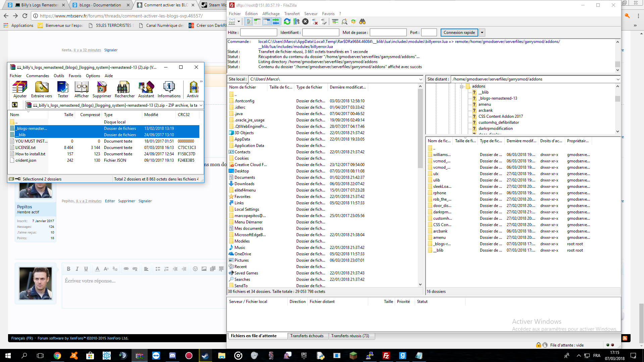The height and width of the screenshot is (362, 644).
Task: Open the filename filters dialog icon
Action: point(335,21)
